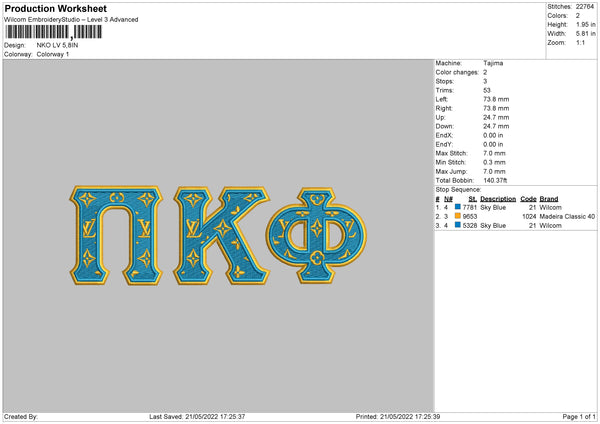Click the Stitches value '22764'
Screen dimensions: 600x424
[585, 7]
